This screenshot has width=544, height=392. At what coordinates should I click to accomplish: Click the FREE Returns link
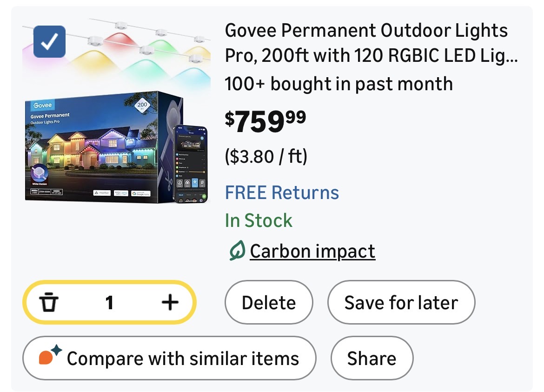pos(282,193)
